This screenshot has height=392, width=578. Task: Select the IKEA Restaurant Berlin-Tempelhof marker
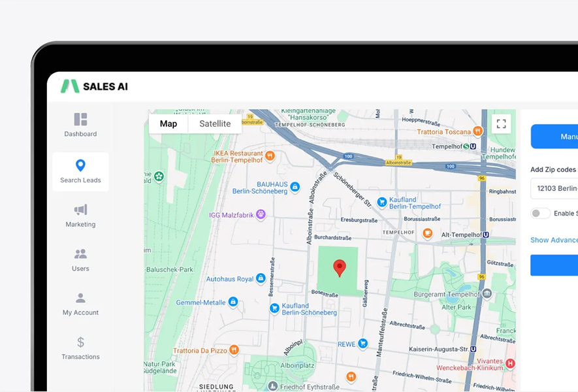(270, 156)
